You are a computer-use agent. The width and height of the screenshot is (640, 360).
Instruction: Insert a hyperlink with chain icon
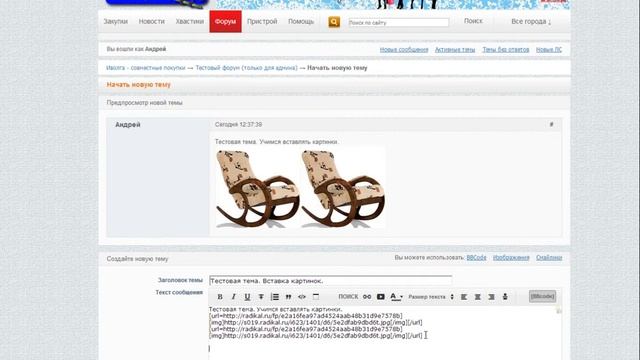point(367,297)
